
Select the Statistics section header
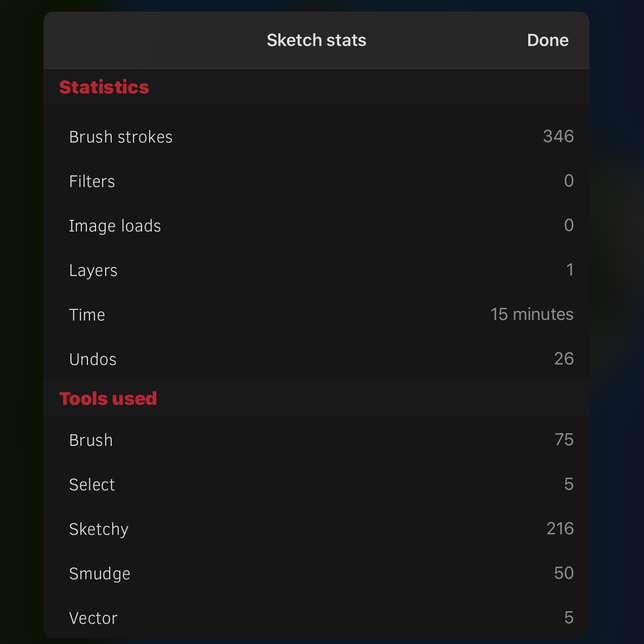[x=104, y=87]
